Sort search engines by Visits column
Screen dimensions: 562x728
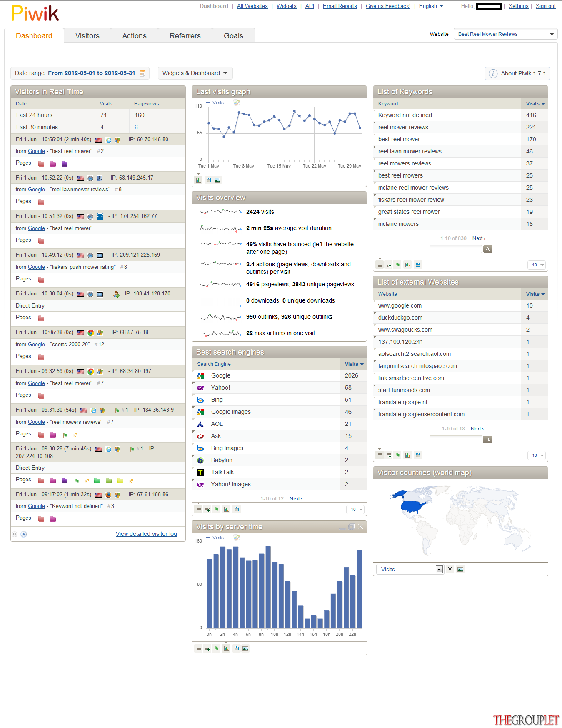[x=354, y=364]
